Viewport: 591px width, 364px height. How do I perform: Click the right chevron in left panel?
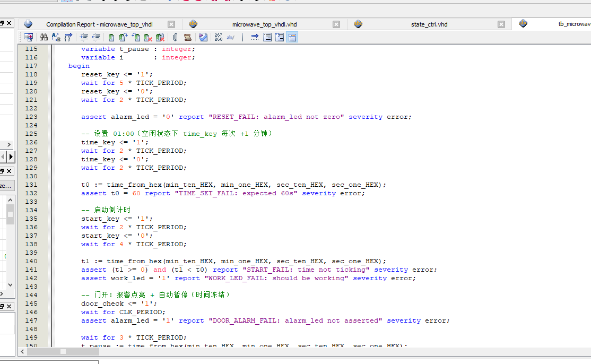click(x=8, y=144)
